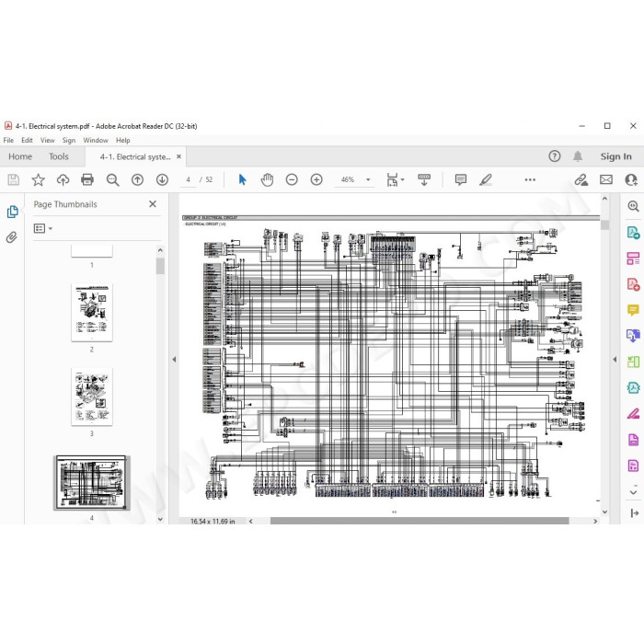This screenshot has width=644, height=644.
Task: Click the page size text 16.54 x 11.69 in
Action: (x=213, y=522)
